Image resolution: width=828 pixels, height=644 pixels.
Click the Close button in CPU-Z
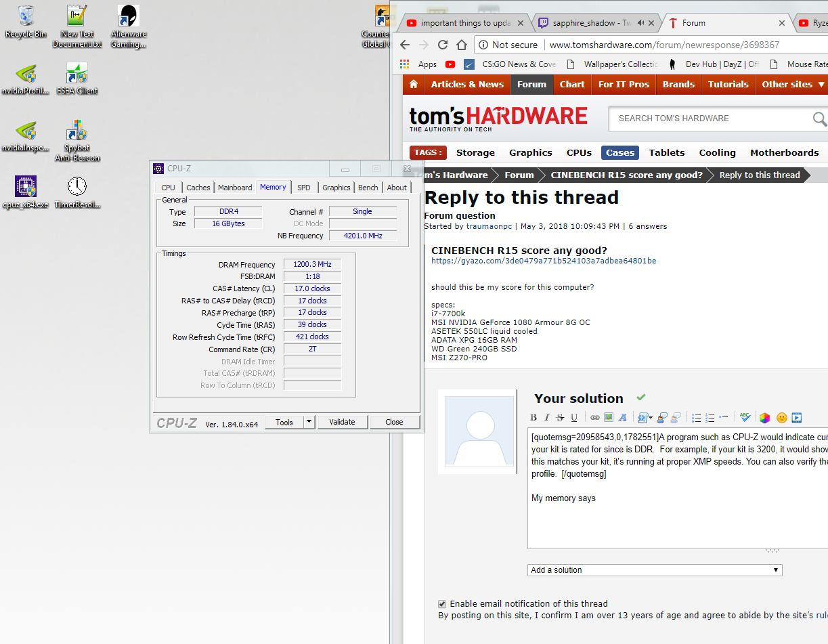(x=394, y=423)
